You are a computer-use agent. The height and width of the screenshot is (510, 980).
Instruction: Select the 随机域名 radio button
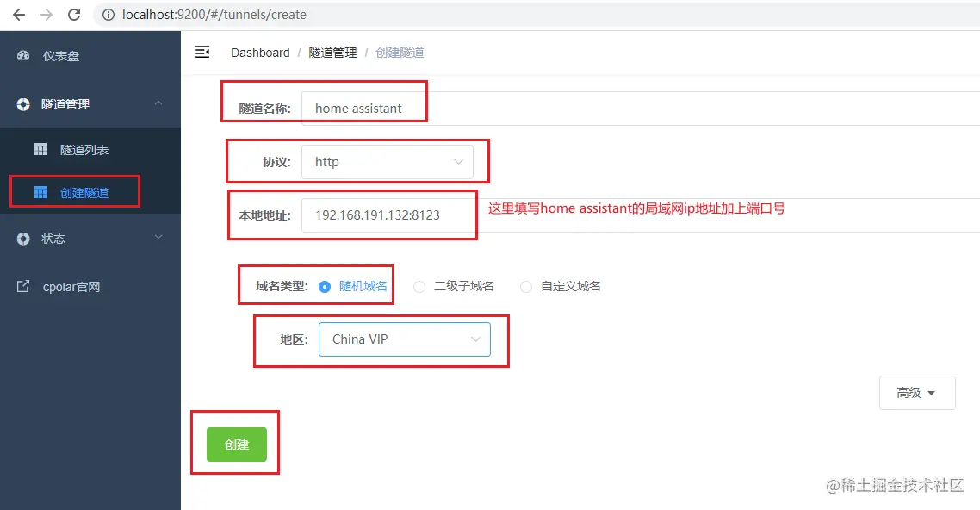(325, 286)
